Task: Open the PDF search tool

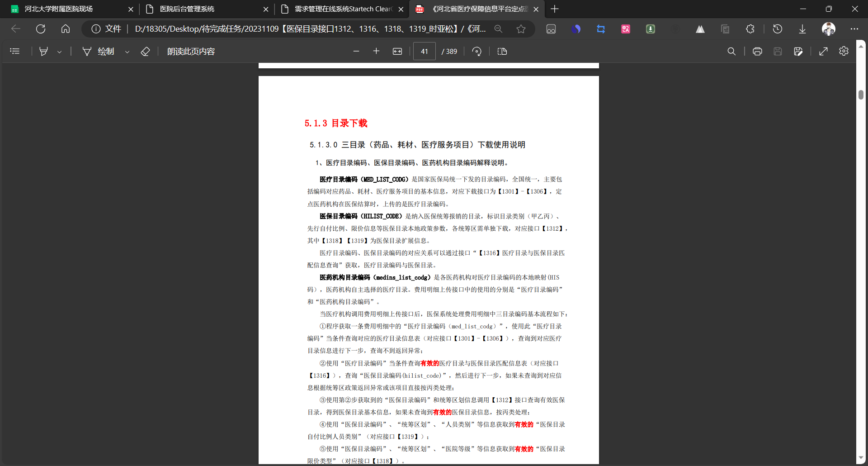Action: (731, 51)
